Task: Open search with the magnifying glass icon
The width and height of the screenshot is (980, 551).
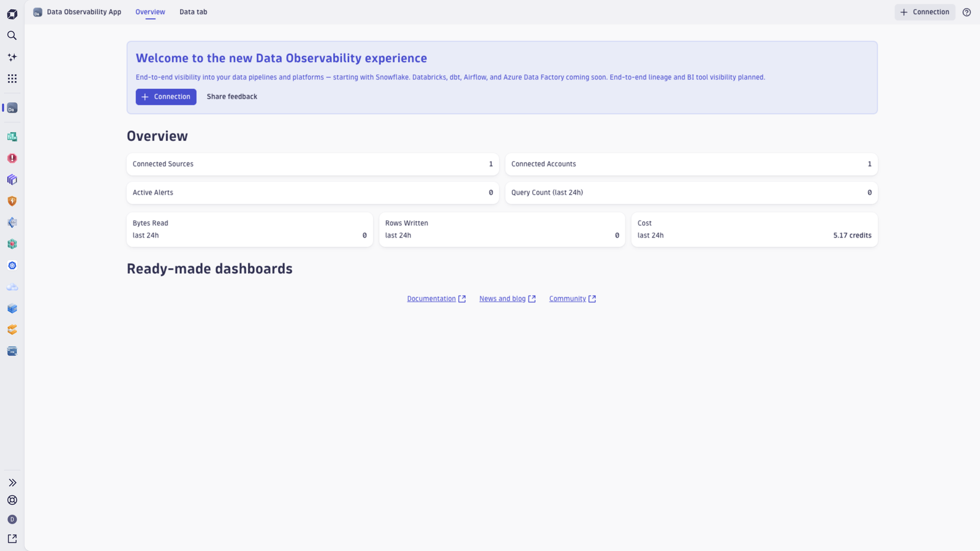Action: click(x=12, y=36)
